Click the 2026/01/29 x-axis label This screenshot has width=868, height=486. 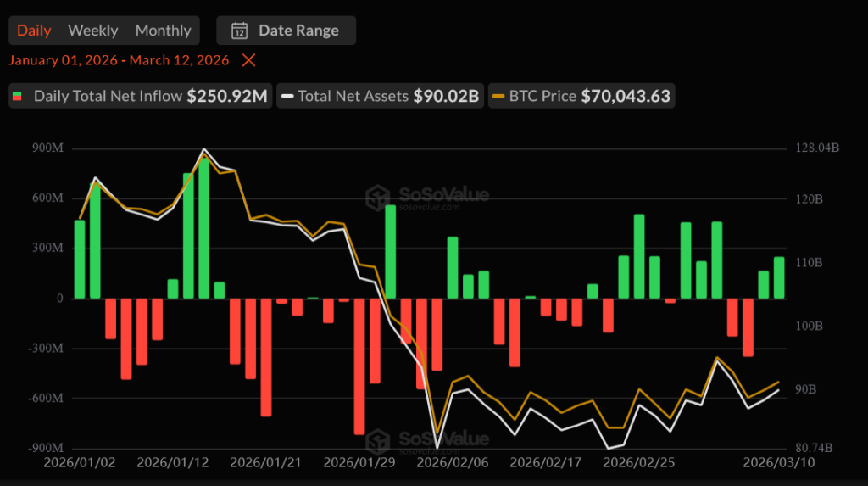click(x=359, y=463)
